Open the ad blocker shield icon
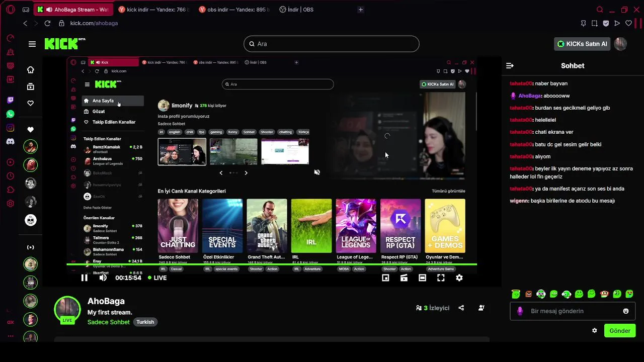This screenshot has height=362, width=644. click(606, 23)
